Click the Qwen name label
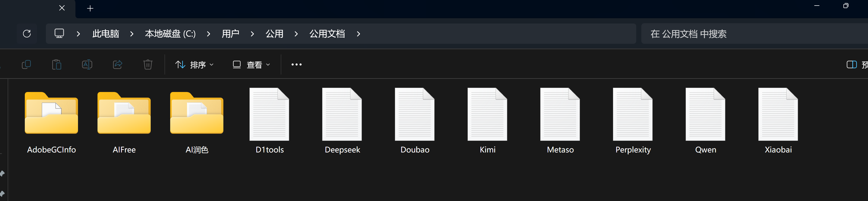This screenshot has height=201, width=868. [x=706, y=150]
